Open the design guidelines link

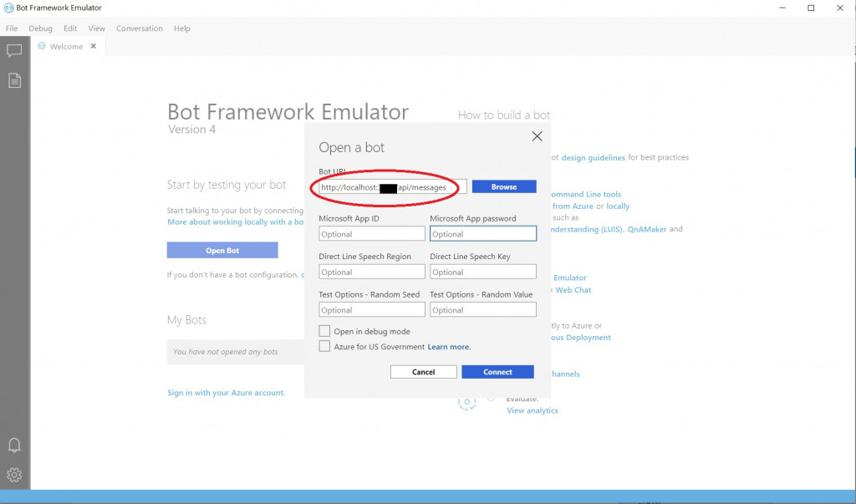[x=593, y=158]
